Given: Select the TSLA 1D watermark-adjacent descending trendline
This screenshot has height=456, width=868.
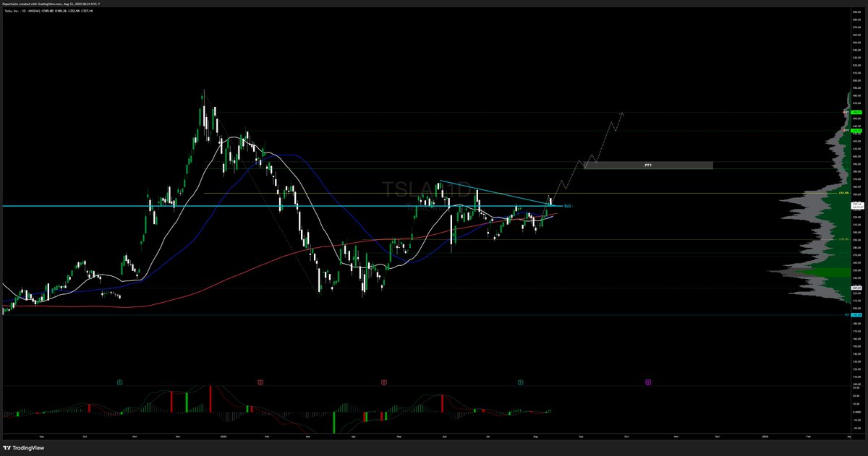Looking at the screenshot, I should tap(496, 193).
